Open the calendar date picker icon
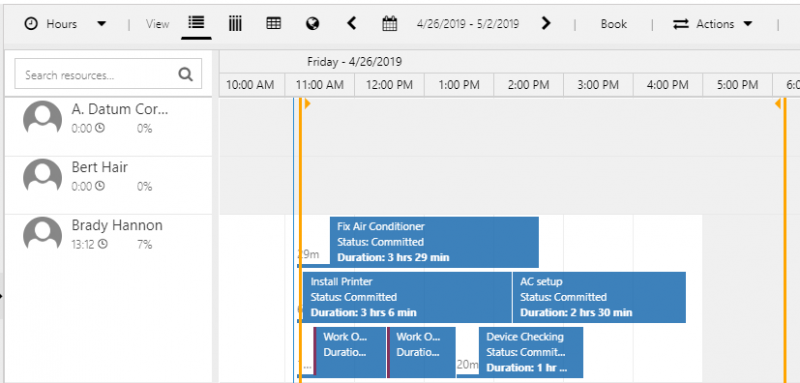Screen dimensions: 800x383 tap(390, 23)
